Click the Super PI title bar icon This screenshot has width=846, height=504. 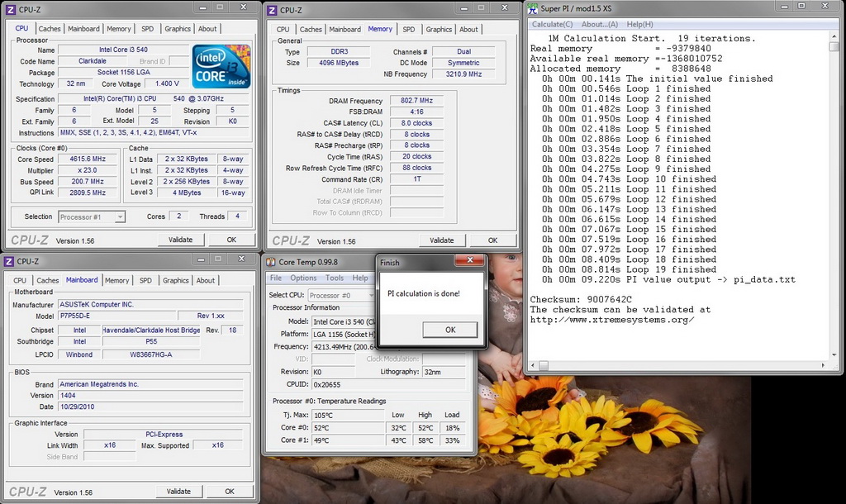pyautogui.click(x=533, y=8)
